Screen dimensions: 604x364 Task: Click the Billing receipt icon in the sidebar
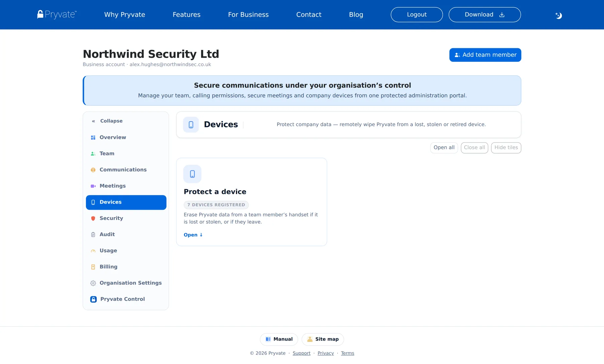click(93, 267)
